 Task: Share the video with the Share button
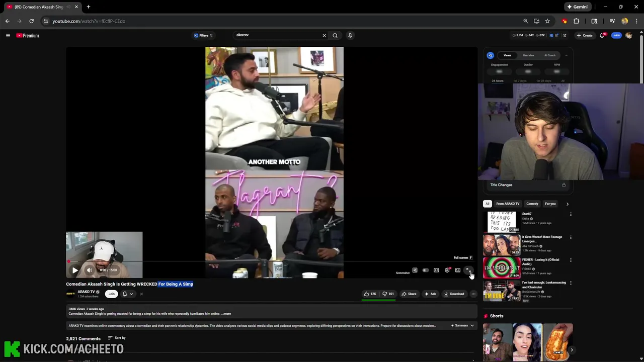coord(409,294)
